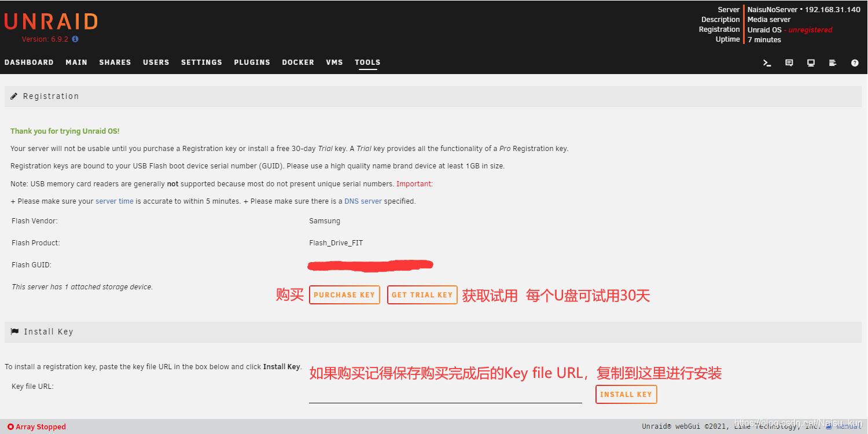This screenshot has height=434, width=868.
Task: Open the manual link in footer
Action: point(849,426)
